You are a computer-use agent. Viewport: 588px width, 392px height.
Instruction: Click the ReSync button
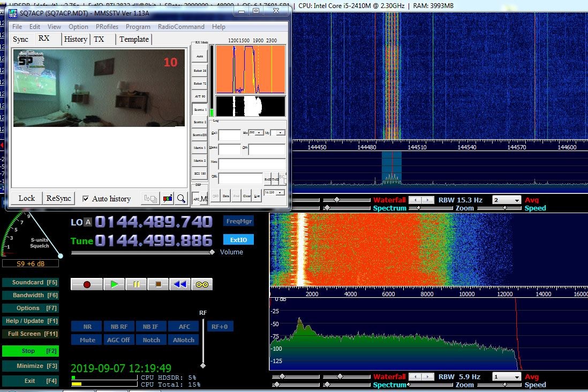[58, 199]
